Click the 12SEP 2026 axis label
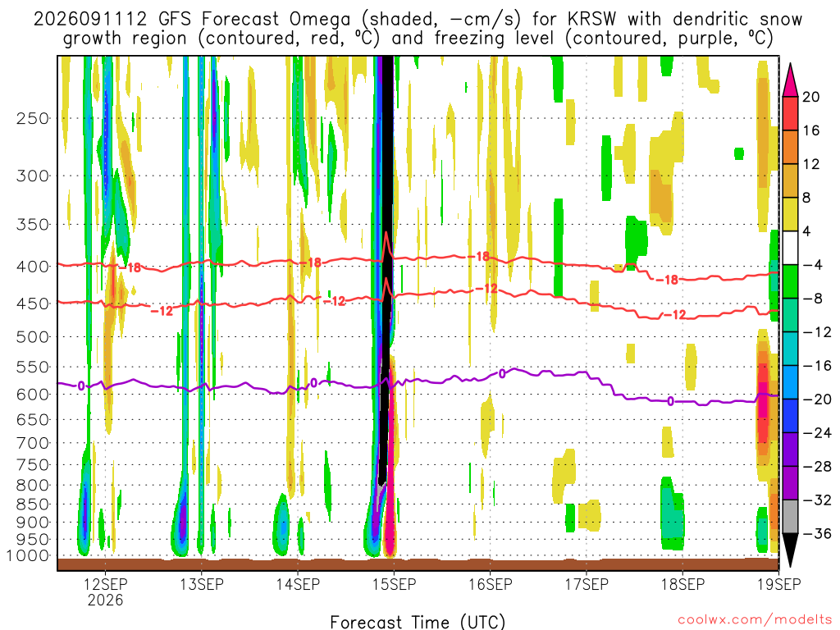840x630 pixels. coord(105,591)
